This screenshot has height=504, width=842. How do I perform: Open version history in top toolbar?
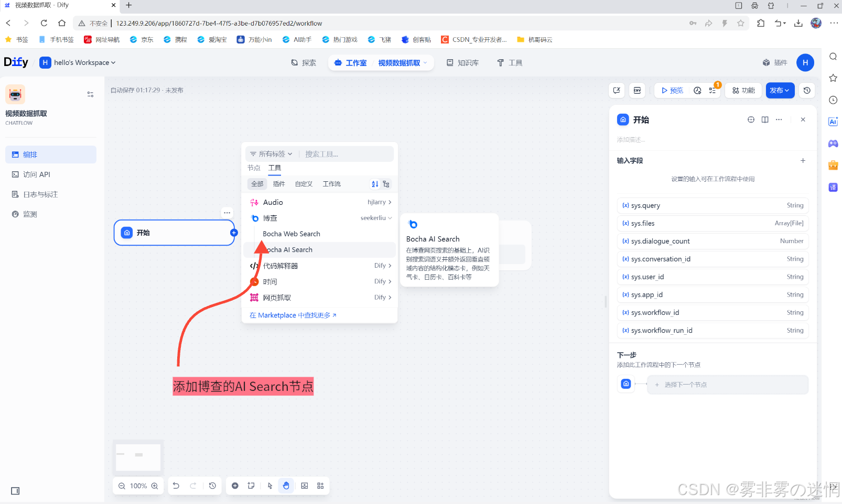point(807,90)
